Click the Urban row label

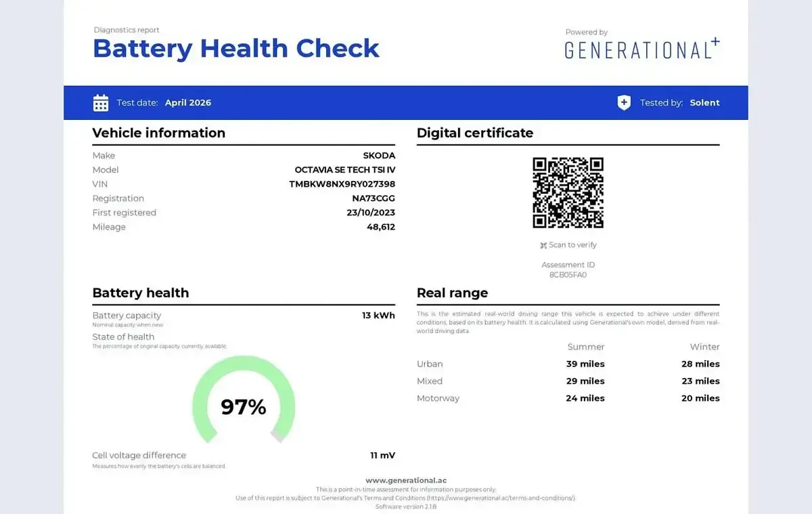pos(430,364)
